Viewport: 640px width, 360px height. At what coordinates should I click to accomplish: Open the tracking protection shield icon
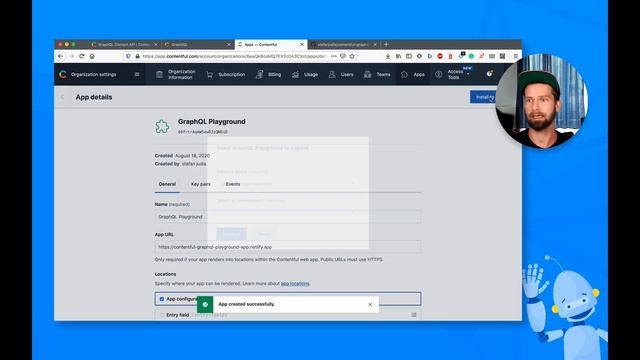point(128,56)
